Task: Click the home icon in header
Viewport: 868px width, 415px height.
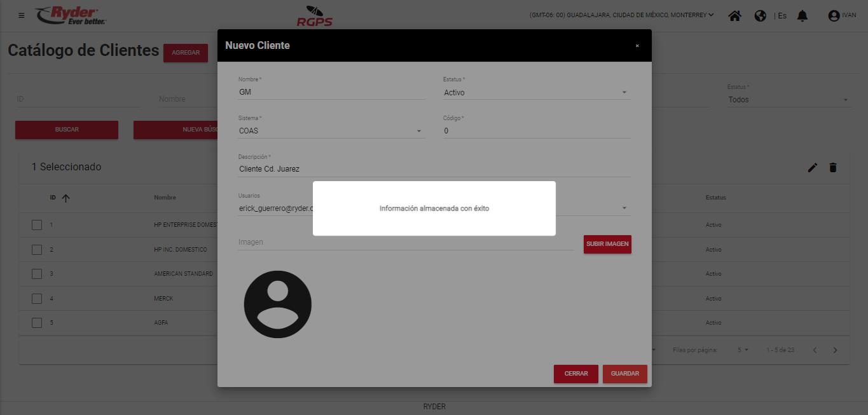Action: pyautogui.click(x=734, y=16)
